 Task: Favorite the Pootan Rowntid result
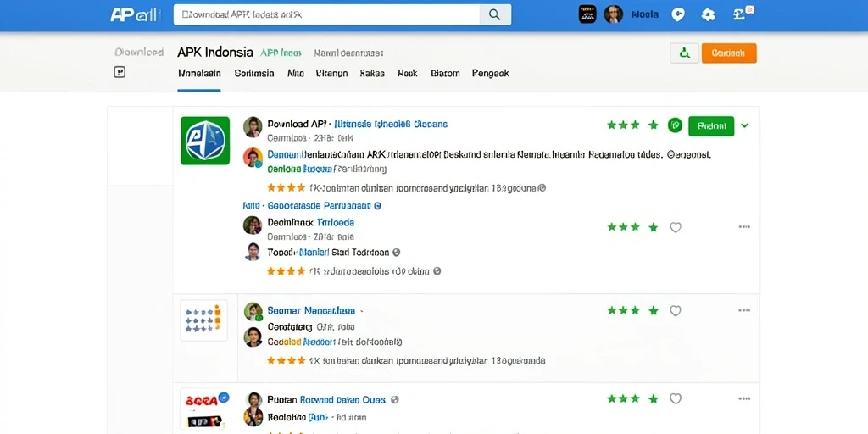(x=676, y=398)
